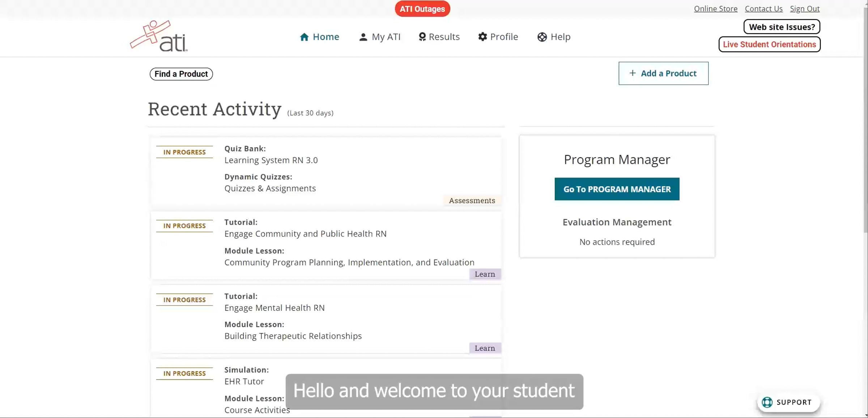Open Engage Mental Health RN tutorial
Screen dimensions: 868x418
point(274,308)
